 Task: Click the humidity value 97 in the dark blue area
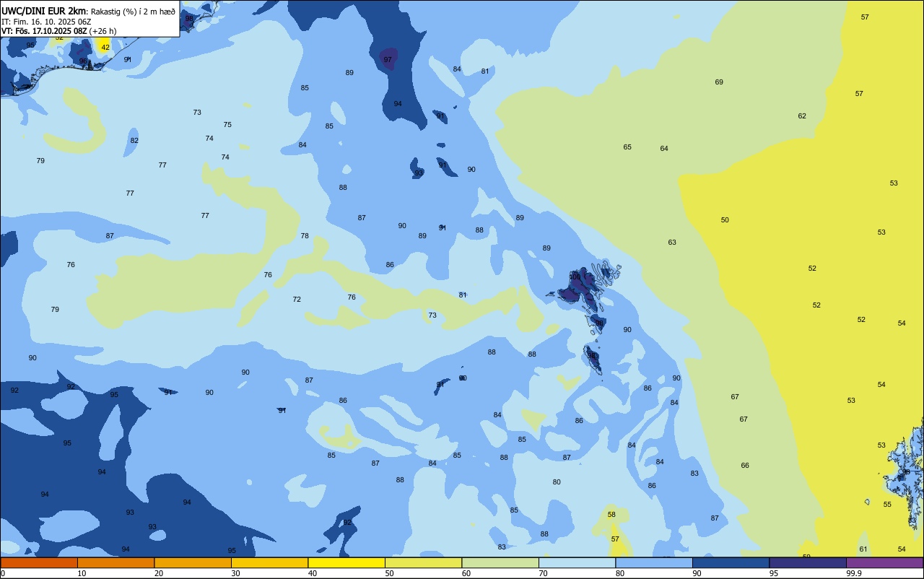click(x=388, y=60)
